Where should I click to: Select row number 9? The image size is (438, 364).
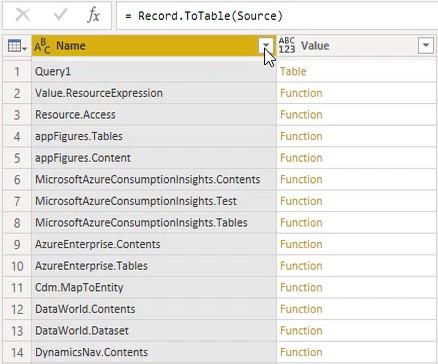coord(17,244)
